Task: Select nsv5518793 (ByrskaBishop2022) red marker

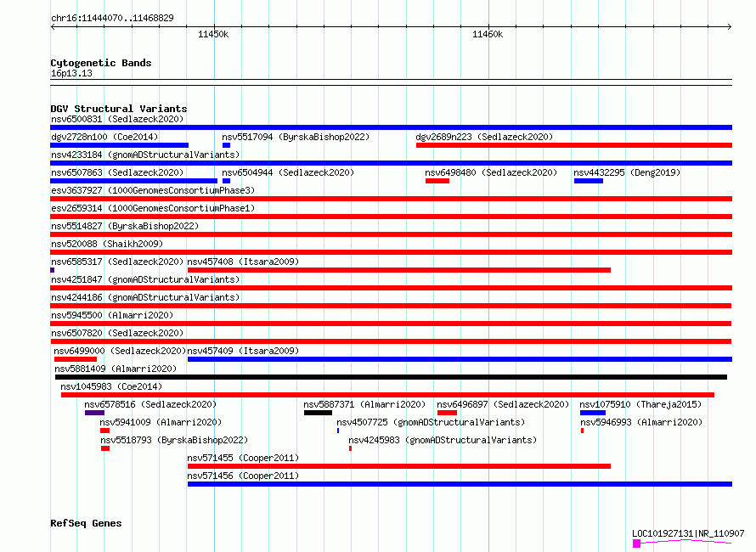Action: [105, 448]
